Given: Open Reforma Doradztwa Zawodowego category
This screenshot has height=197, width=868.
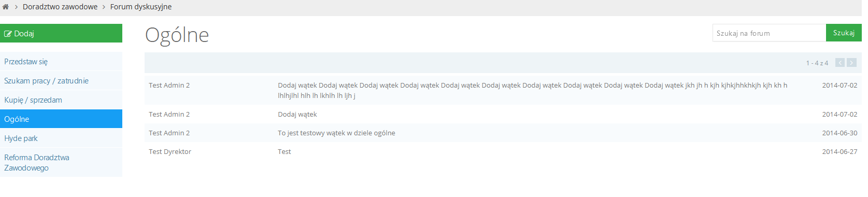Looking at the screenshot, I should pyautogui.click(x=61, y=162).
